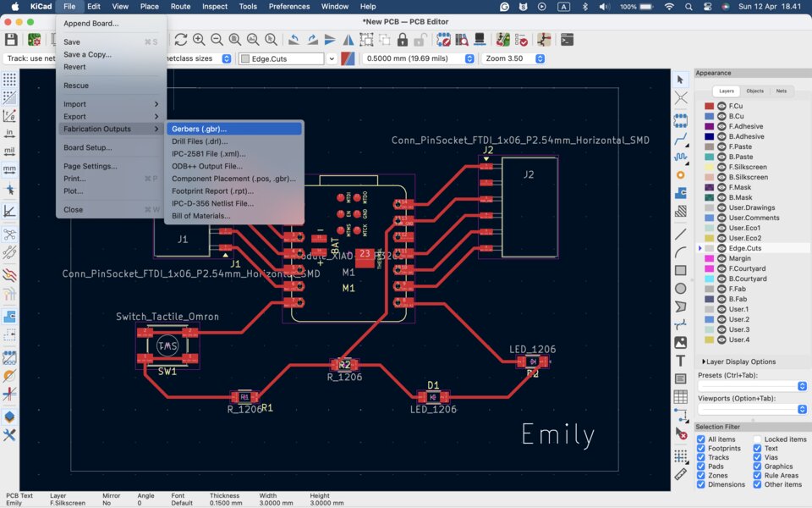Click the Refresh view icon

pos(180,40)
